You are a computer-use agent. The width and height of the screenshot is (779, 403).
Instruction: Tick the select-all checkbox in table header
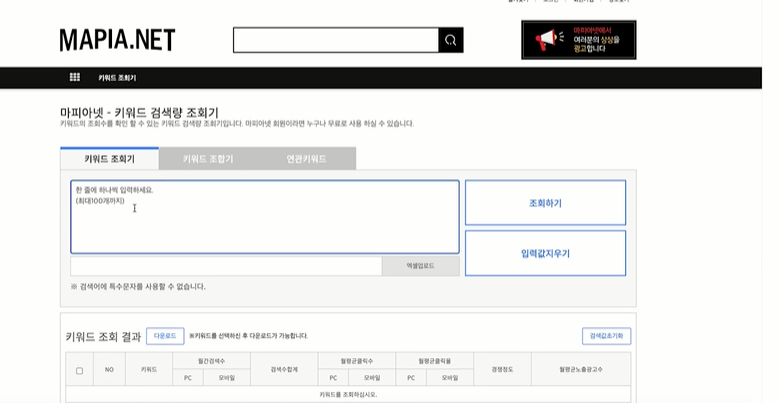(x=79, y=371)
